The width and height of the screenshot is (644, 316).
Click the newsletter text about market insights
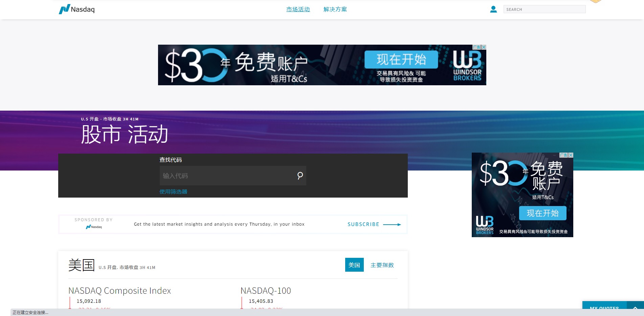click(x=219, y=224)
